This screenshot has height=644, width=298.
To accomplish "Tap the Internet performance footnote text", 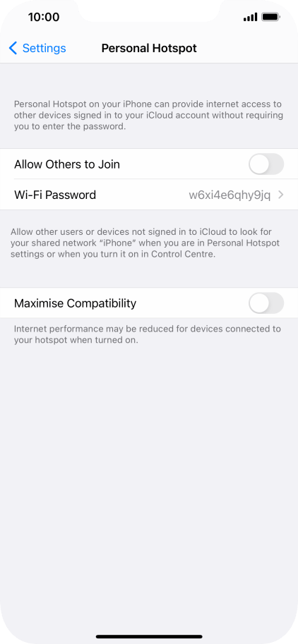I will pyautogui.click(x=147, y=334).
